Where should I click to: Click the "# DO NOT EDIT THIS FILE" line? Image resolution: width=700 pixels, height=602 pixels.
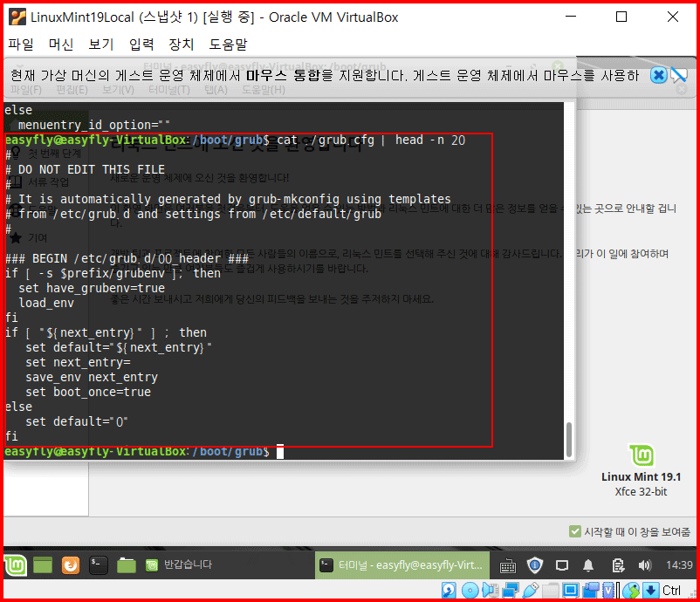85,169
